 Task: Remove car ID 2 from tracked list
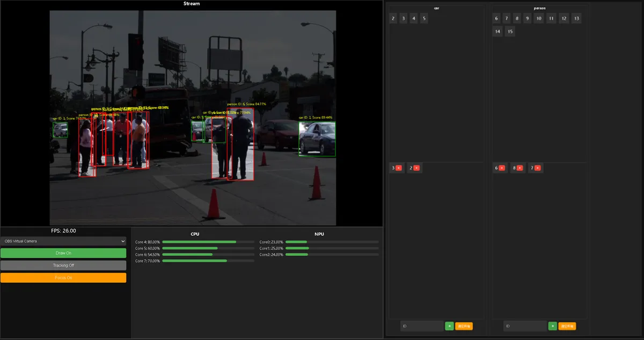click(416, 168)
